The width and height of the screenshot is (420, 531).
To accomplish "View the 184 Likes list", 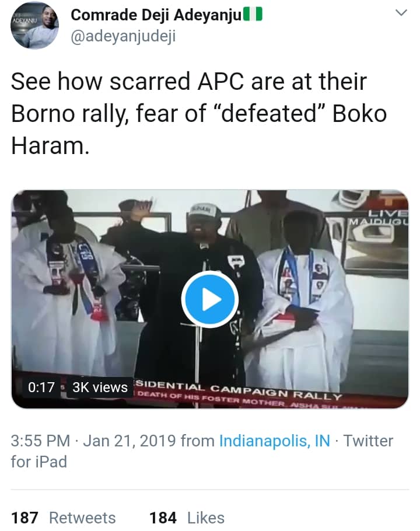I will pyautogui.click(x=187, y=518).
